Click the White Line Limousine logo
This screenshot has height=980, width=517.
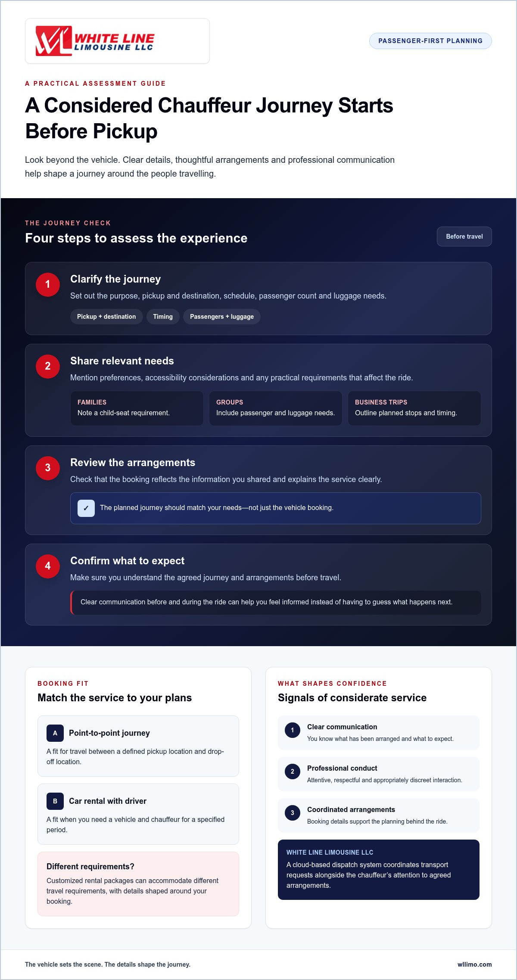tap(95, 41)
